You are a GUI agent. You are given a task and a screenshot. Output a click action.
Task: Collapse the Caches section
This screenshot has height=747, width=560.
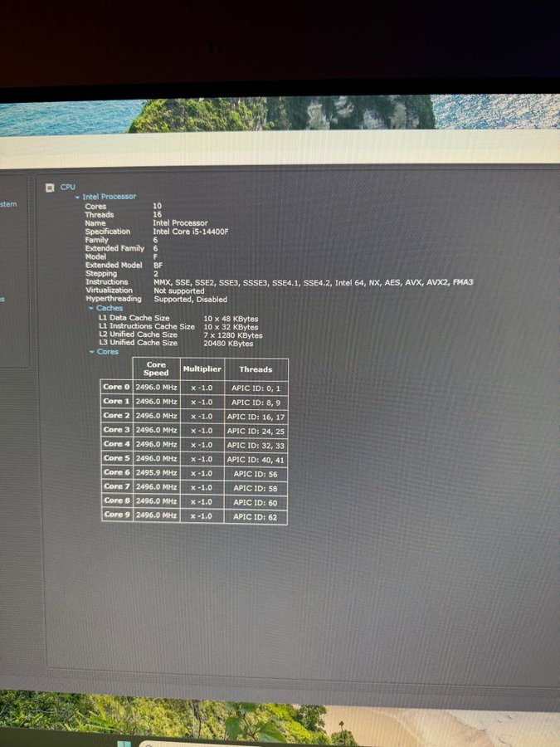click(91, 308)
